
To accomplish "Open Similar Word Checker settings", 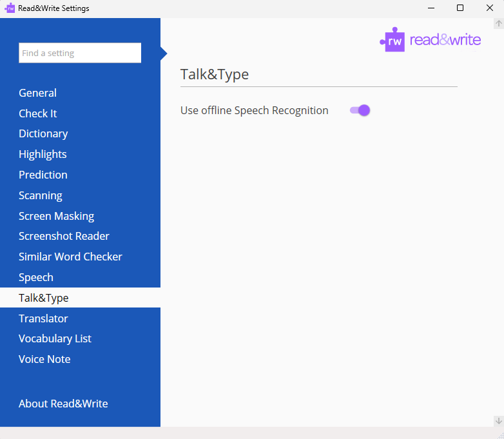I will click(x=70, y=257).
